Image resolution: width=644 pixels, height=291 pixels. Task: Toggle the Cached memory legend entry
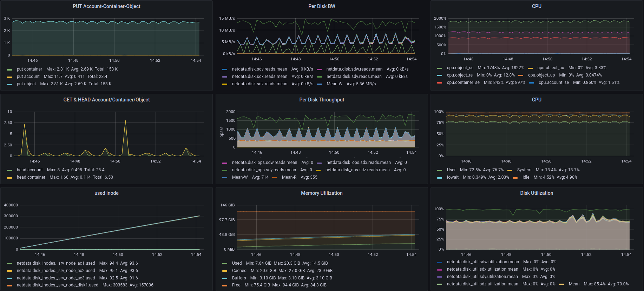point(239,271)
